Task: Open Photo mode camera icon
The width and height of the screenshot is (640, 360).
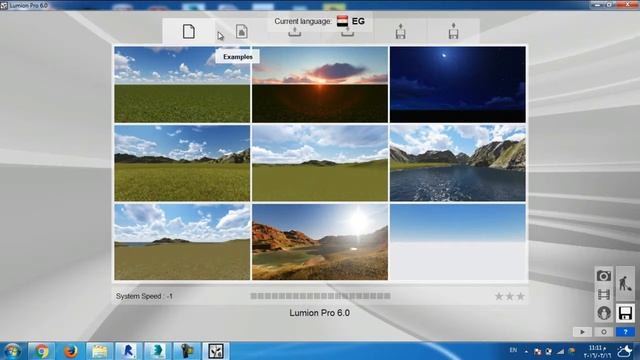Action: 604,276
